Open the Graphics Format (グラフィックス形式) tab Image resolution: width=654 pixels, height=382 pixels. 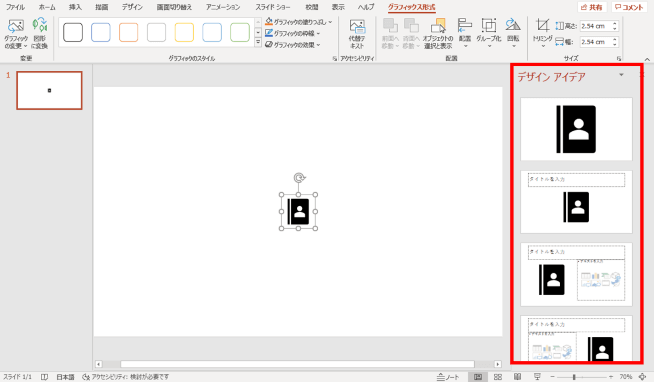point(411,7)
